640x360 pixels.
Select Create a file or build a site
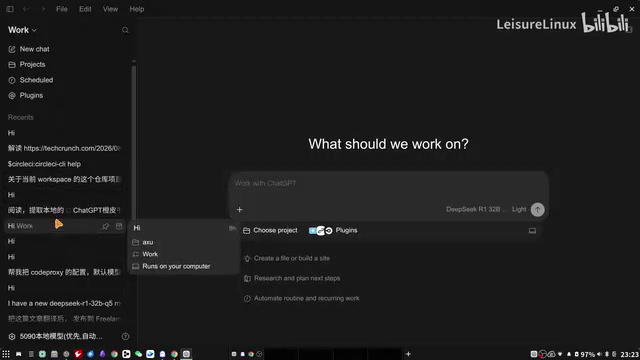point(287,258)
